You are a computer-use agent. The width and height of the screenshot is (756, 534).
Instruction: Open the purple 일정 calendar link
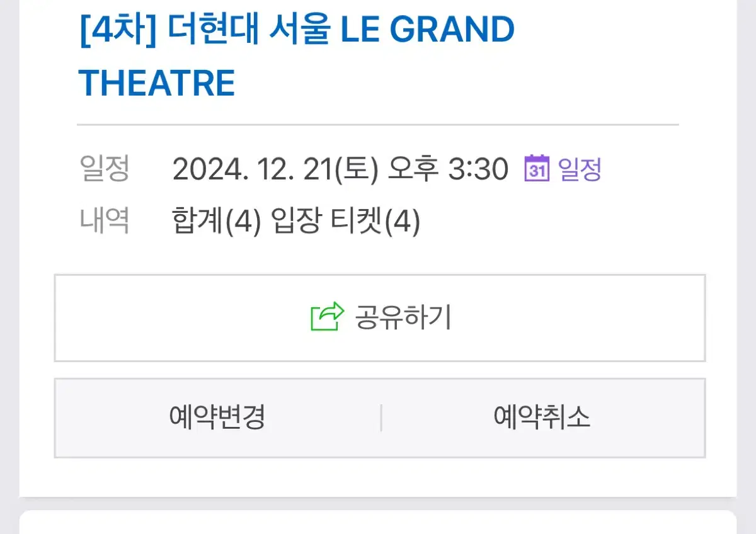[563, 169]
